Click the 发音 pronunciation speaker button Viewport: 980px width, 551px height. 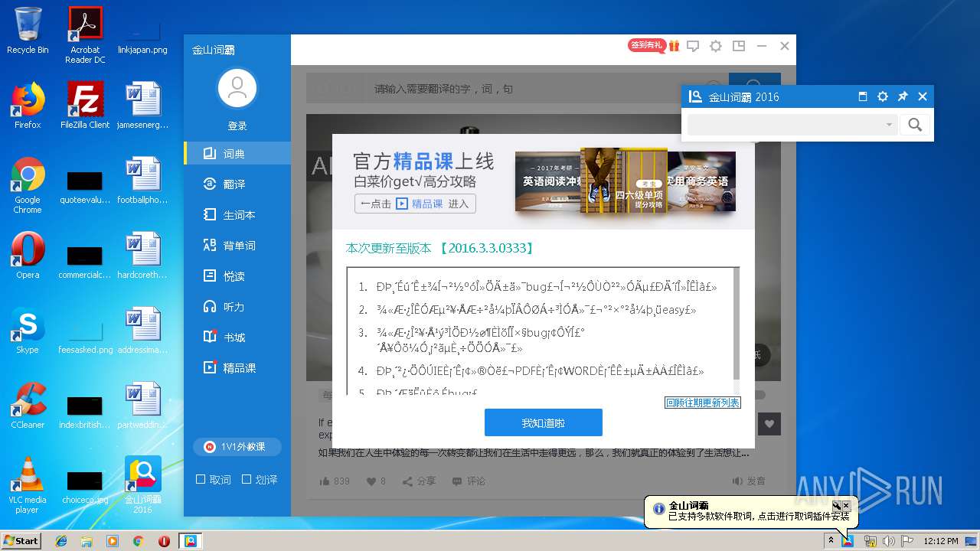749,481
